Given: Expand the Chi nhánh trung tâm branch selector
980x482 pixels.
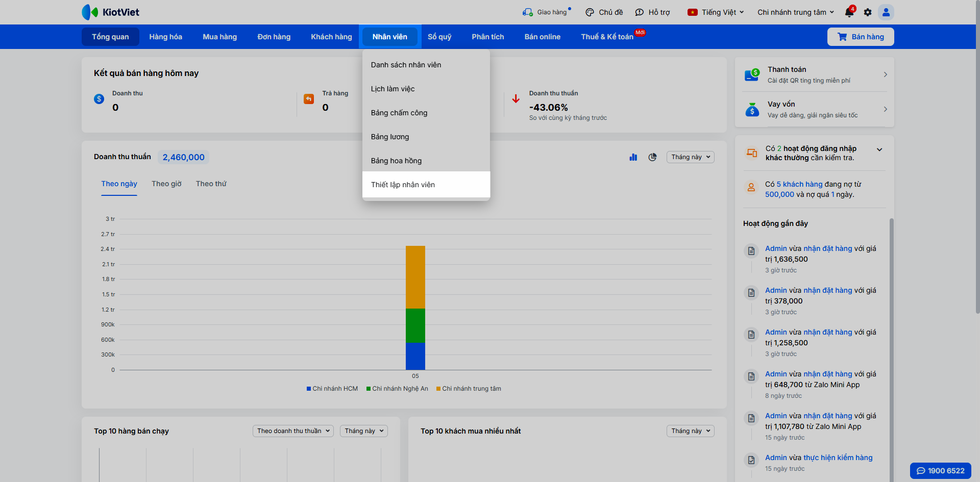Looking at the screenshot, I should (x=795, y=12).
